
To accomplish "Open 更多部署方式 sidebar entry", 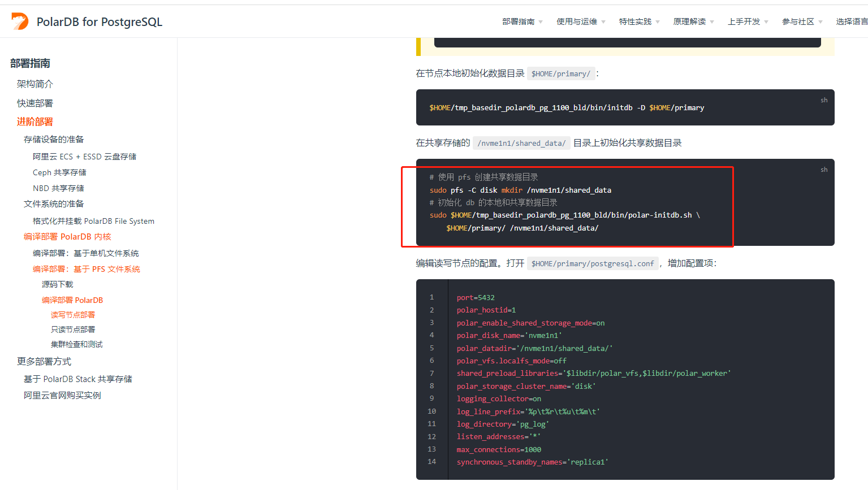I will click(44, 361).
